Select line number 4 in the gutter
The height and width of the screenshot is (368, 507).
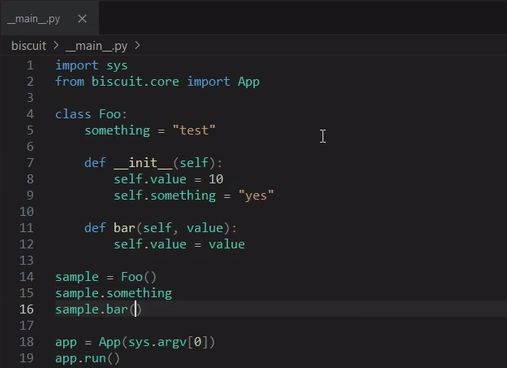pyautogui.click(x=30, y=114)
